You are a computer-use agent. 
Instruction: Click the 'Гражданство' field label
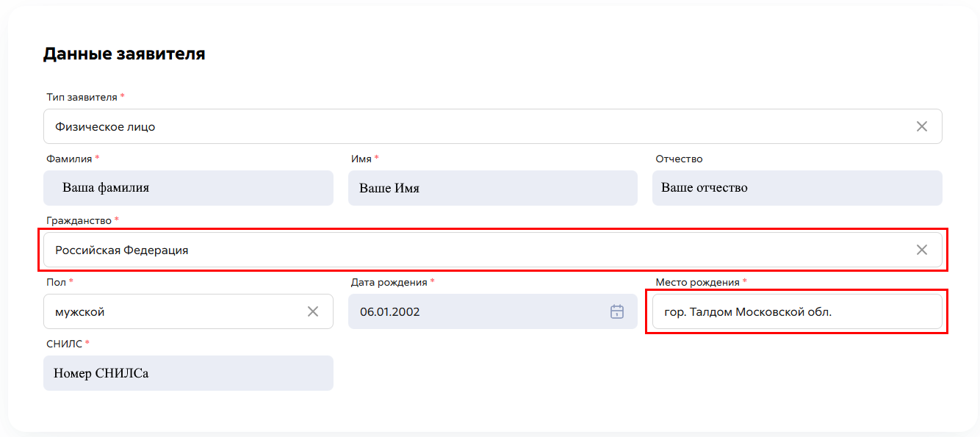(x=79, y=220)
